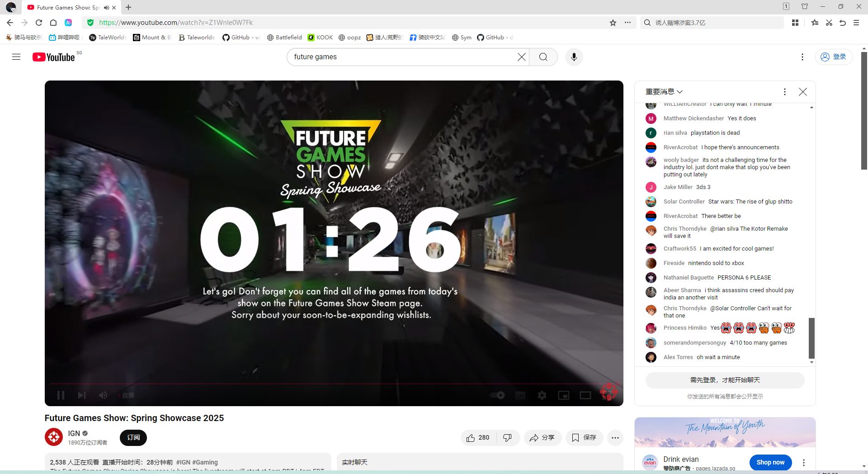
Task: Click Shop now on evian ad
Action: [771, 462]
